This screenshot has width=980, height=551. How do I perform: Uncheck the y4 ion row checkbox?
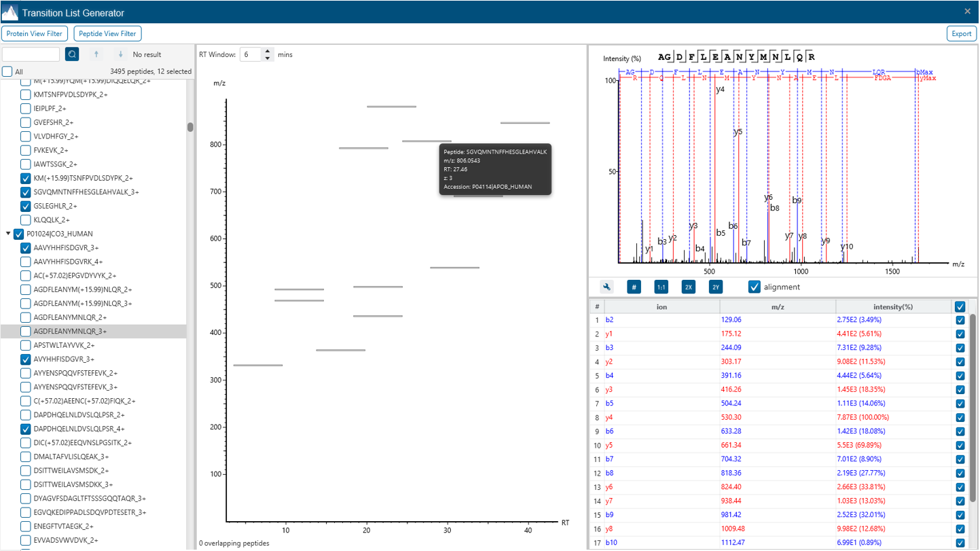pyautogui.click(x=960, y=418)
